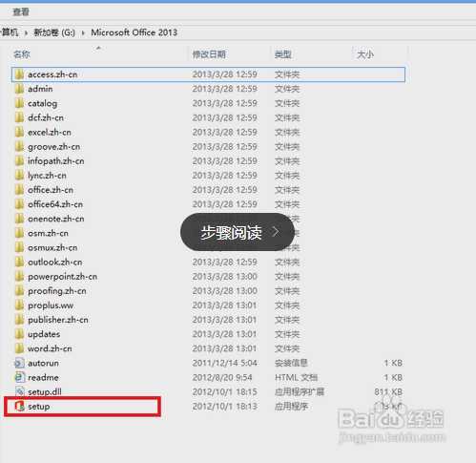Select the folder name publisher.zh-cn
The height and width of the screenshot is (463, 476).
pyautogui.click(x=58, y=320)
